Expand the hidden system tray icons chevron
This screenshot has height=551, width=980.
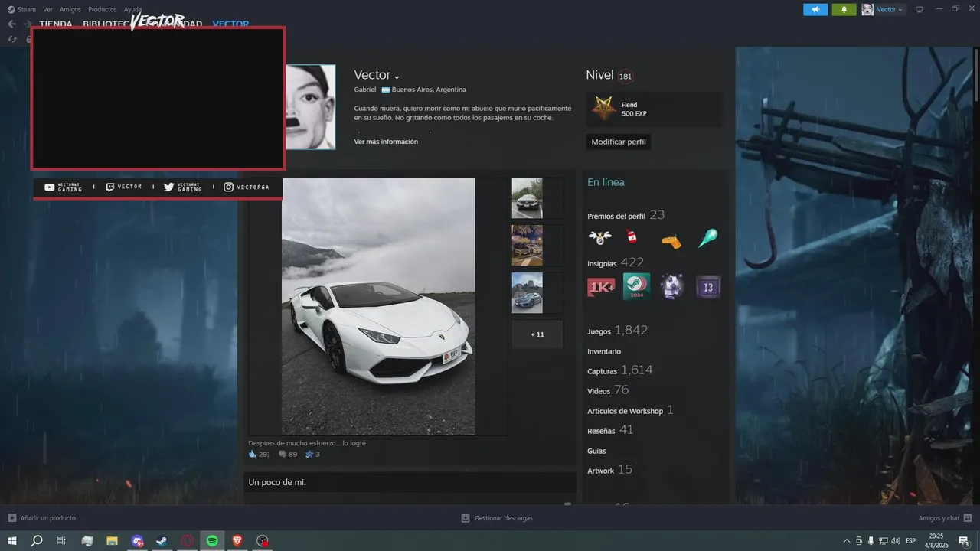pyautogui.click(x=846, y=541)
